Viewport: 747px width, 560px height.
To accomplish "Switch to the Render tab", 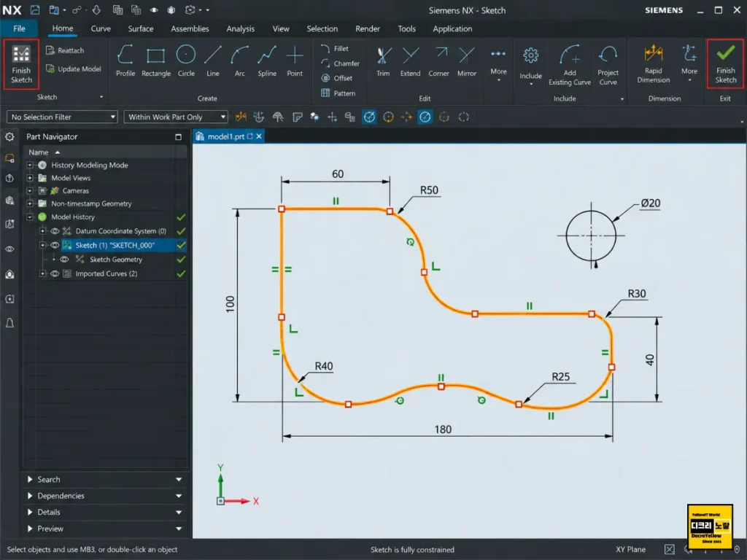I will click(368, 28).
